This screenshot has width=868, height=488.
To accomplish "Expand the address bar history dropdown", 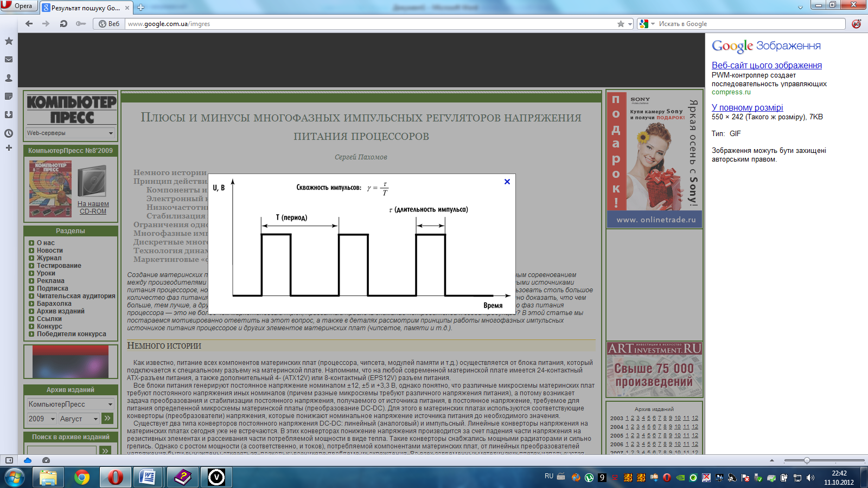I will tap(630, 24).
